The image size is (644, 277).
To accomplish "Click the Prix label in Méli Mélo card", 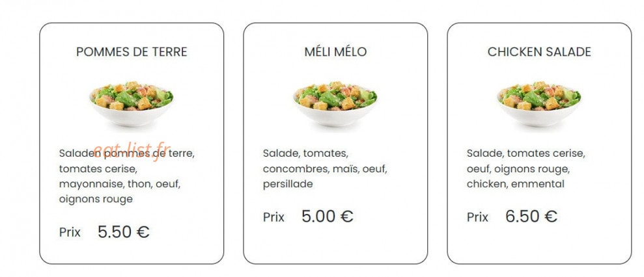I will 273,217.
